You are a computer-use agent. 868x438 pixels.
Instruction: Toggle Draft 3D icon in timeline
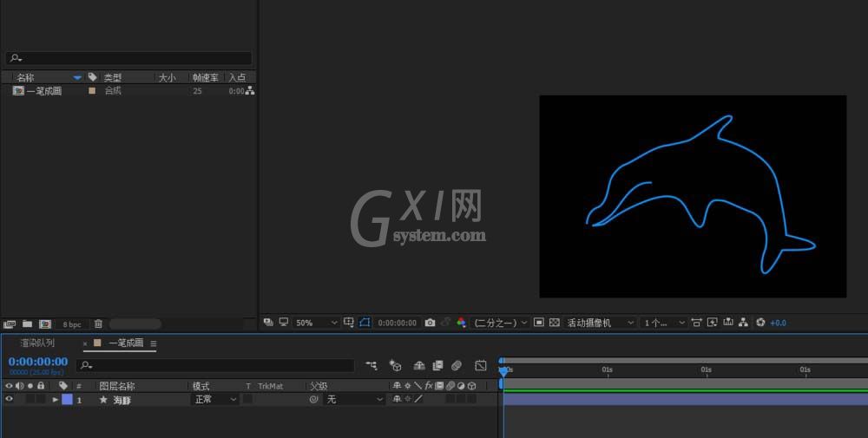[395, 365]
